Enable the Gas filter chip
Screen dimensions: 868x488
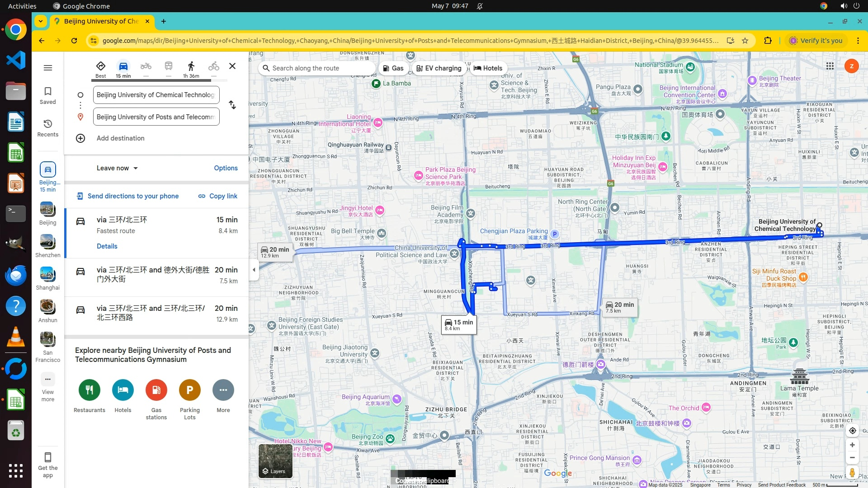[393, 68]
